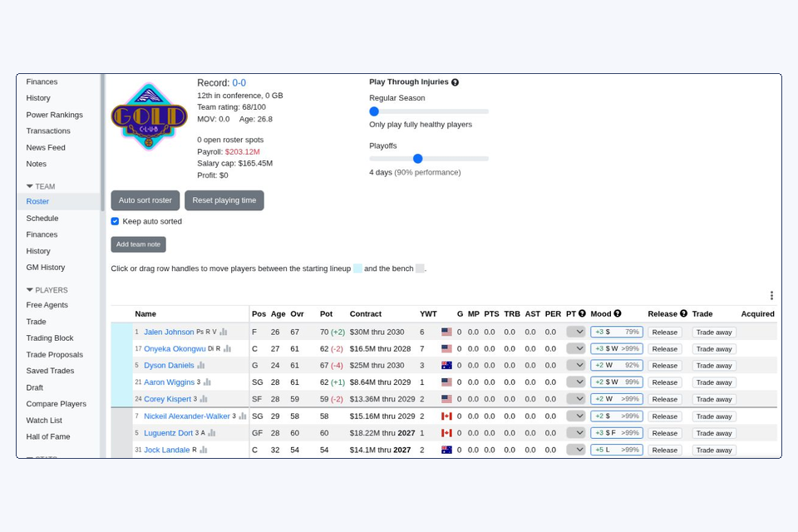This screenshot has height=532, width=798.
Task: Collapse the PLAYERS sidebar section
Action: pyautogui.click(x=47, y=290)
